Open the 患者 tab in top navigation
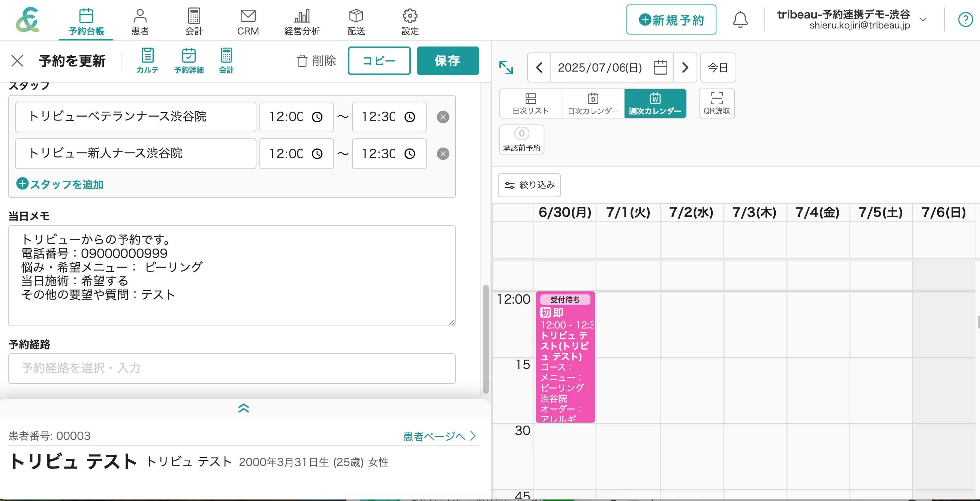980x501 pixels. coord(140,22)
